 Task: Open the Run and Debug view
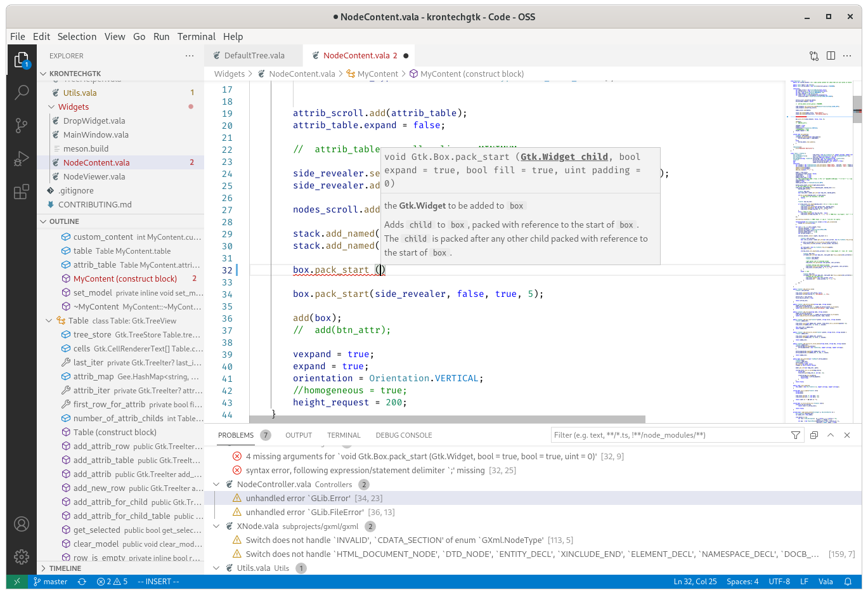tap(22, 159)
